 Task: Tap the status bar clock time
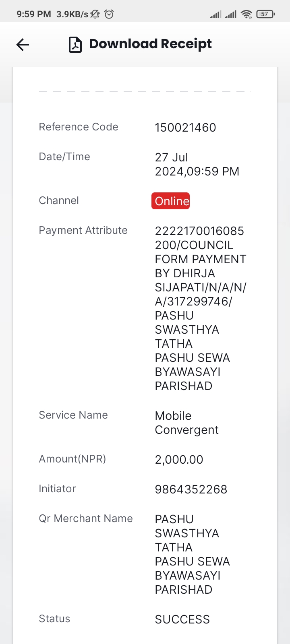[34, 14]
